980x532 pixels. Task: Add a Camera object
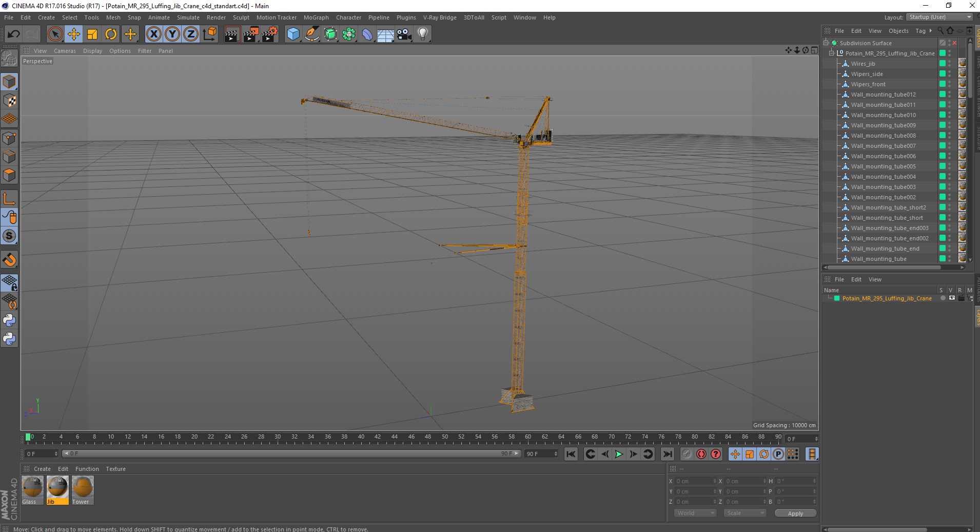click(404, 34)
